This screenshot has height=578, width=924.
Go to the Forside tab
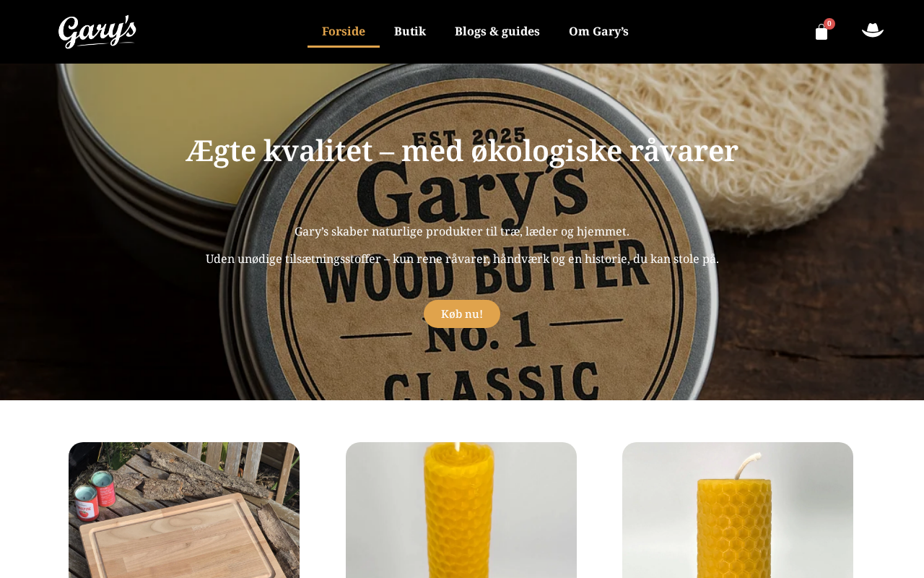(x=344, y=31)
